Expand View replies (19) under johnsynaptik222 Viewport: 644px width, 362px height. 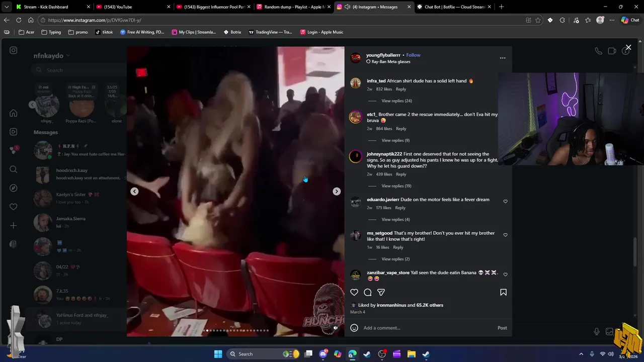click(x=396, y=186)
